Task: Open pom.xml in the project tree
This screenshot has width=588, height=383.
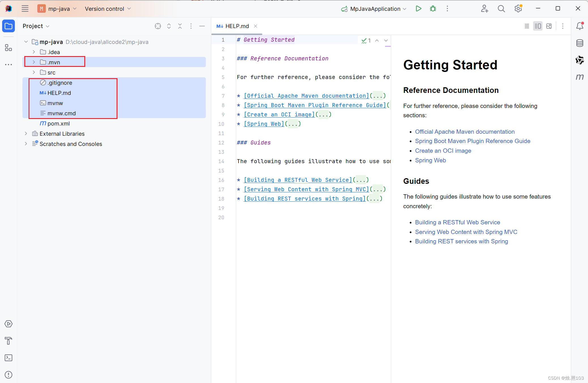Action: [x=59, y=124]
